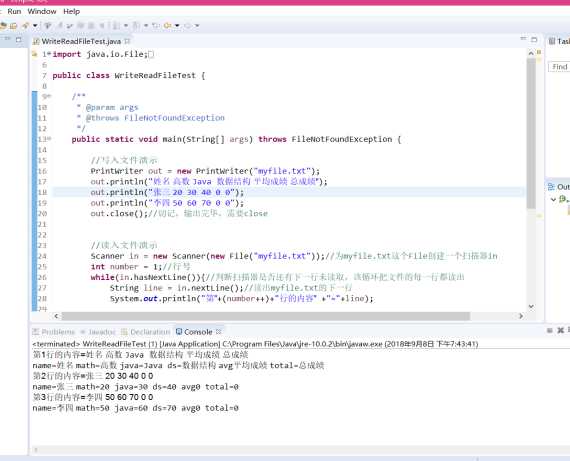The height and width of the screenshot is (461, 570).
Task: Collapse the main method at line 13
Action: point(49,139)
